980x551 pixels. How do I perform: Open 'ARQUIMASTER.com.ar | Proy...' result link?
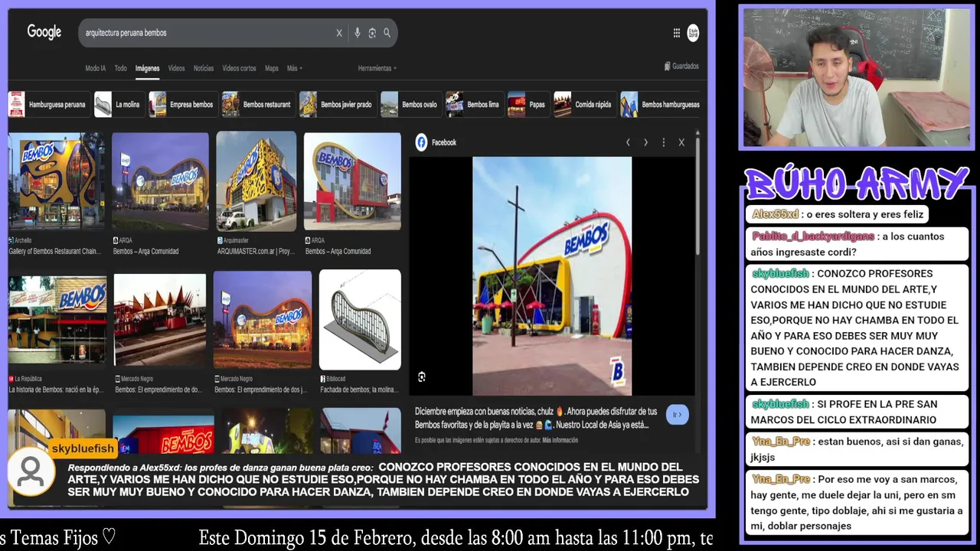coord(256,251)
